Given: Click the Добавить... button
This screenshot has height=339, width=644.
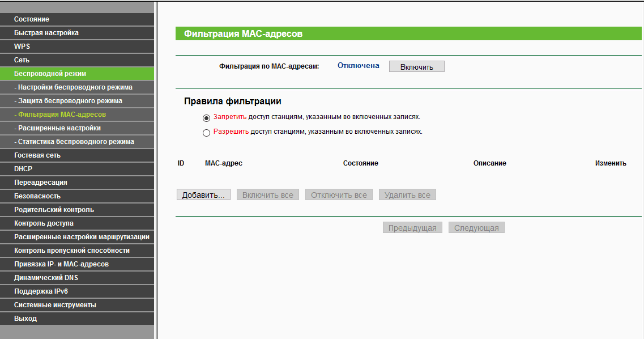Looking at the screenshot, I should pyautogui.click(x=203, y=195).
